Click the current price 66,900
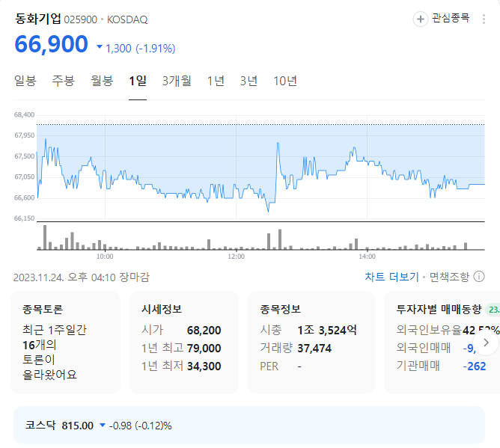The width and height of the screenshot is (500, 448). coord(52,44)
